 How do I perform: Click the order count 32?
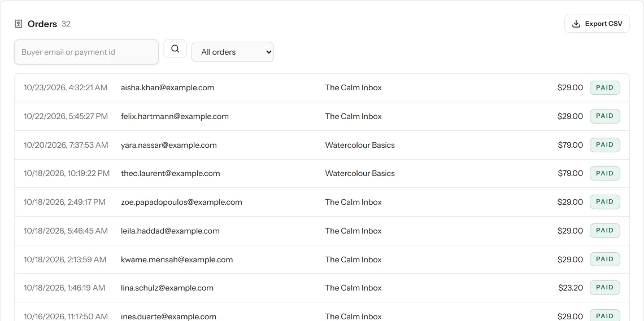coord(66,24)
